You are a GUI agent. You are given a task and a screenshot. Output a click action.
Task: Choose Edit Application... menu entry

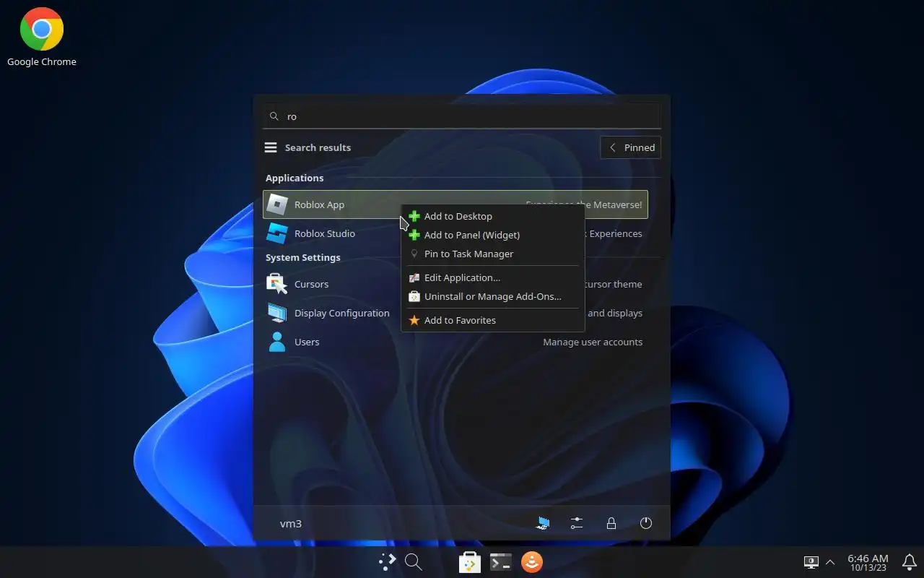pos(492,277)
